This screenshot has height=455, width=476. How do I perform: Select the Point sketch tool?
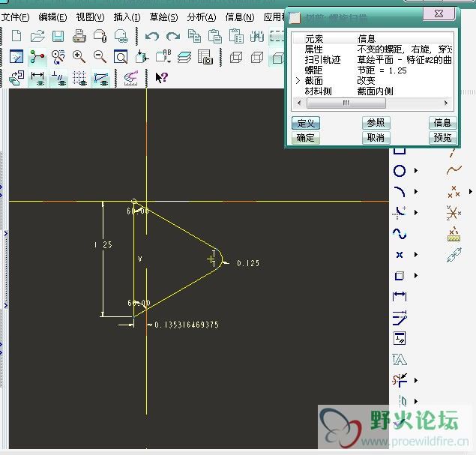pos(400,255)
